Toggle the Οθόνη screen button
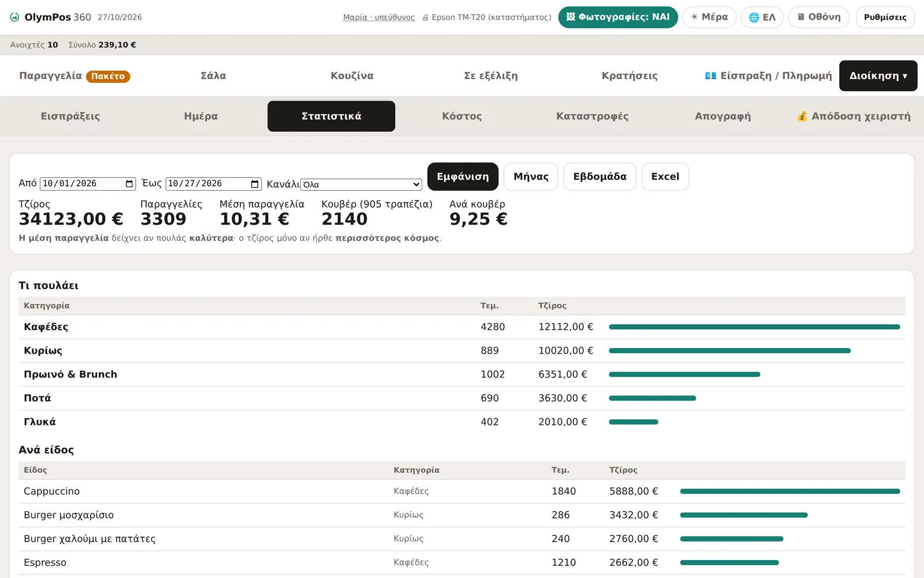924x578 pixels. [x=818, y=17]
